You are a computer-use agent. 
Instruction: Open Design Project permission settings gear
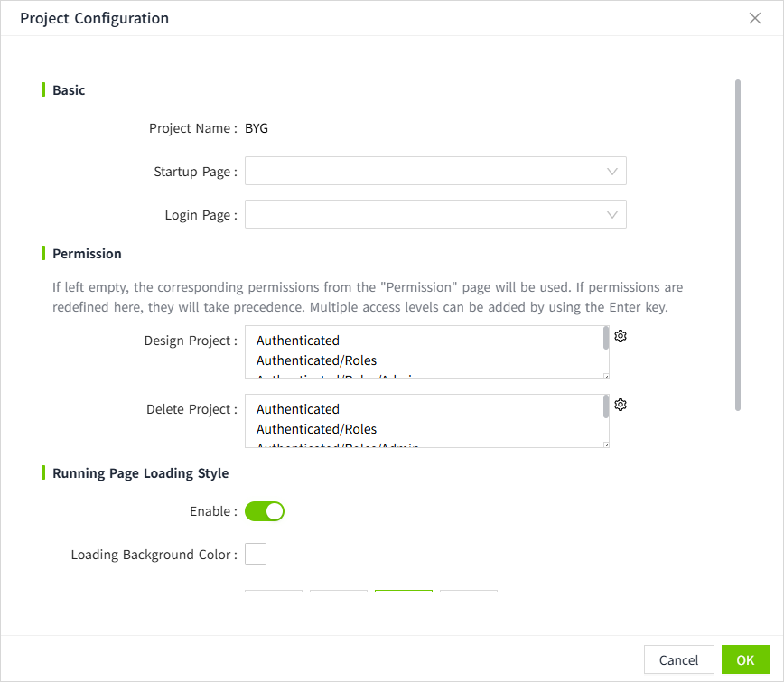coord(621,336)
